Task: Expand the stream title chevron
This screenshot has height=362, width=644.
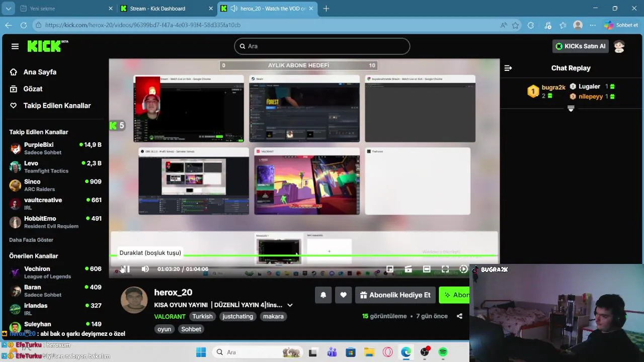Action: pos(290,305)
